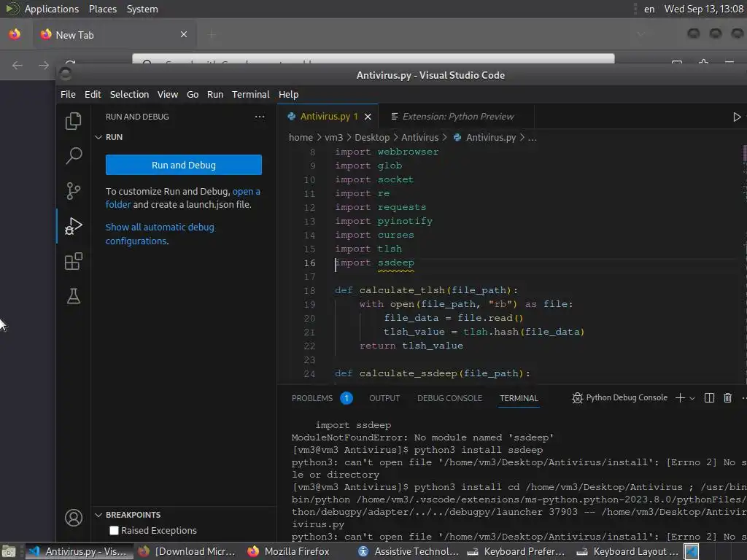Switch to the DEBUG CONSOLE tab
The height and width of the screenshot is (560, 747).
click(449, 398)
